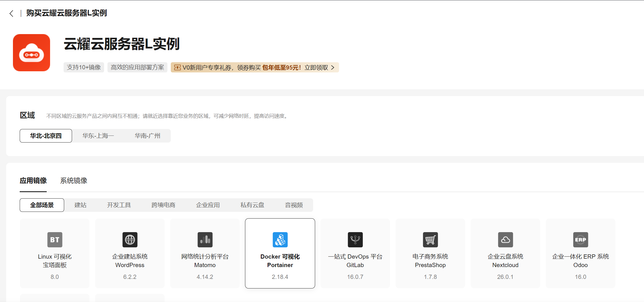Click the PrestaShop shopping cart icon
The height and width of the screenshot is (302, 644).
[x=430, y=240]
